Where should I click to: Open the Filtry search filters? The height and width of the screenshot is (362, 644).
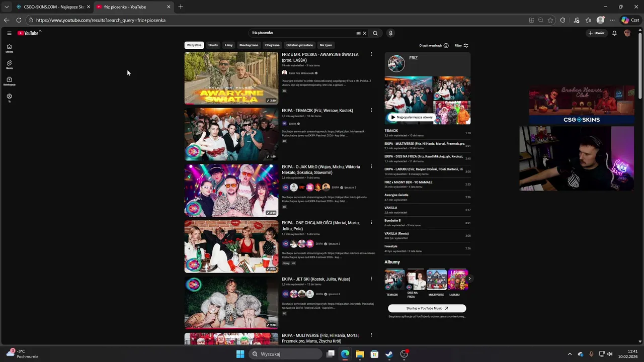(461, 45)
